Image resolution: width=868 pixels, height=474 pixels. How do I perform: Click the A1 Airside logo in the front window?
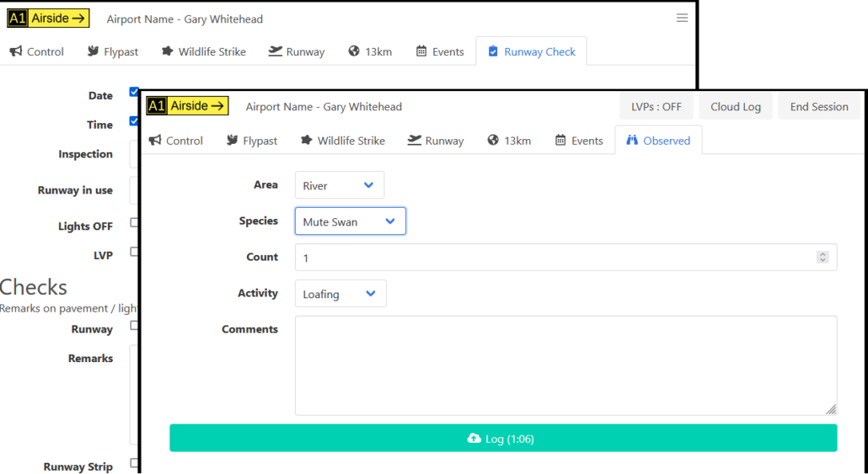(x=187, y=106)
